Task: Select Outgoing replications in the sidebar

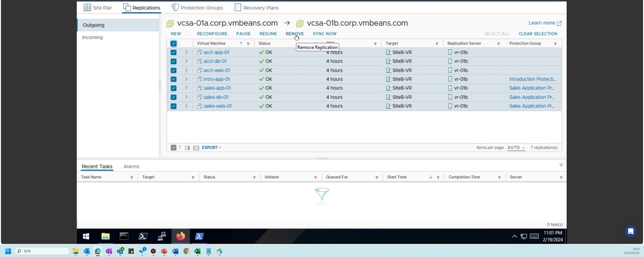Action: pyautogui.click(x=93, y=25)
